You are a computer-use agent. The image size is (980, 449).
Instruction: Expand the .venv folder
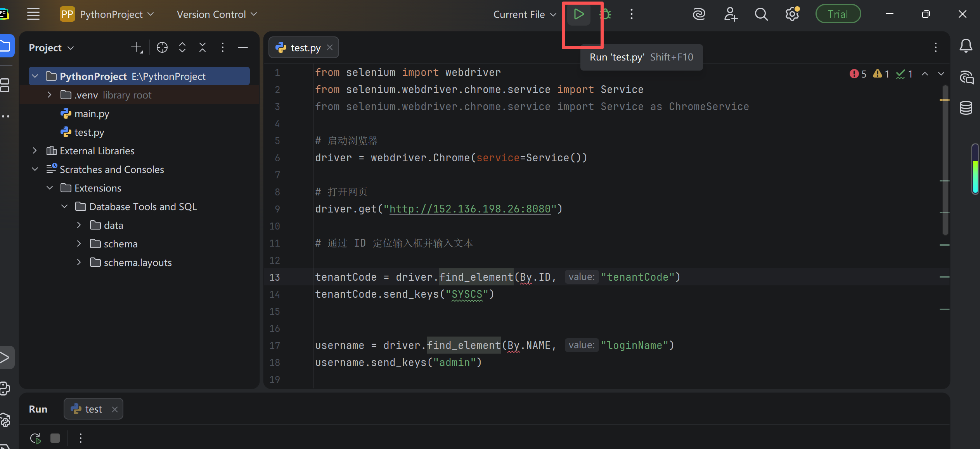tap(49, 95)
